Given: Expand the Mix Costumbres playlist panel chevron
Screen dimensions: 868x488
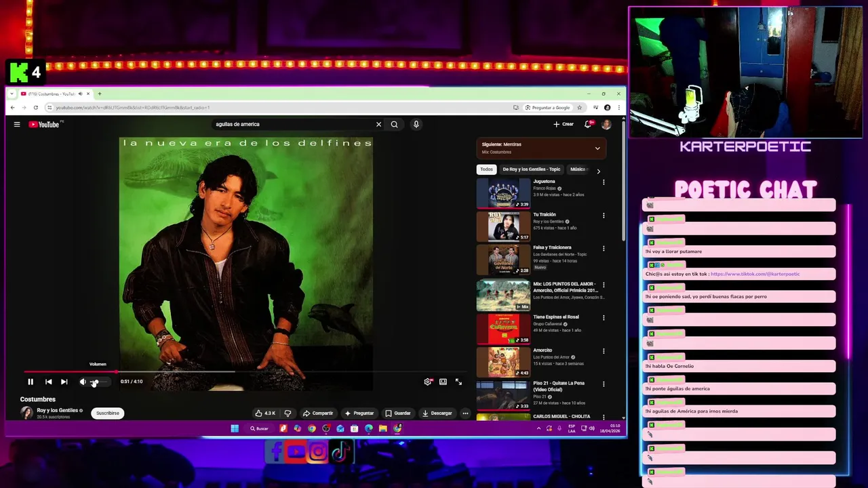Looking at the screenshot, I should (x=597, y=148).
